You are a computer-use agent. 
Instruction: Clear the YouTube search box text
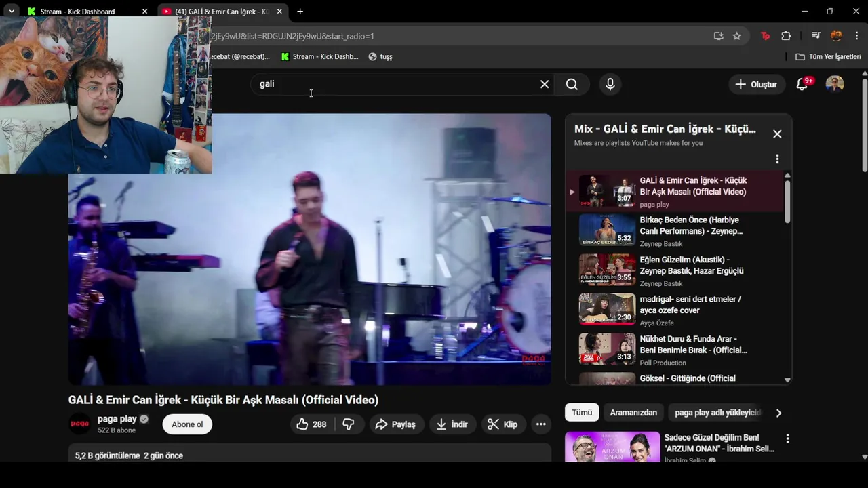(545, 84)
